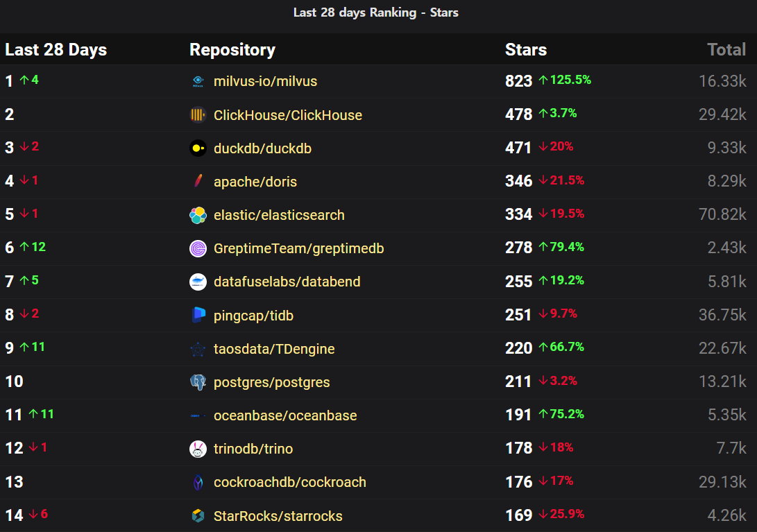Select the 22.67k total for TDengine
Screen dimensions: 757x532
point(722,348)
